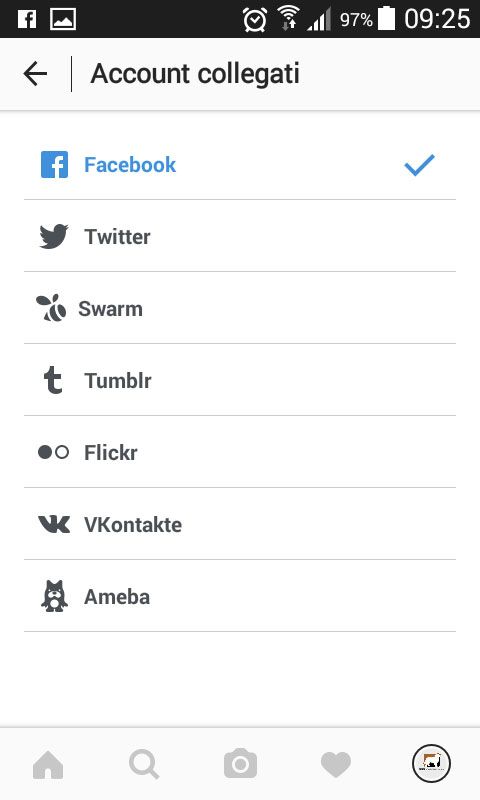This screenshot has height=800, width=480.
Task: Select the Twitter account label
Action: [117, 237]
